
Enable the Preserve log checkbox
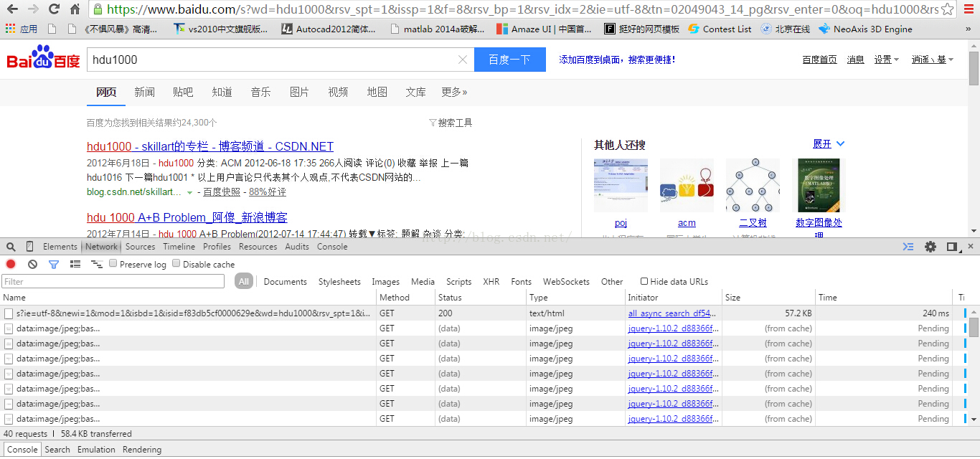coord(113,264)
